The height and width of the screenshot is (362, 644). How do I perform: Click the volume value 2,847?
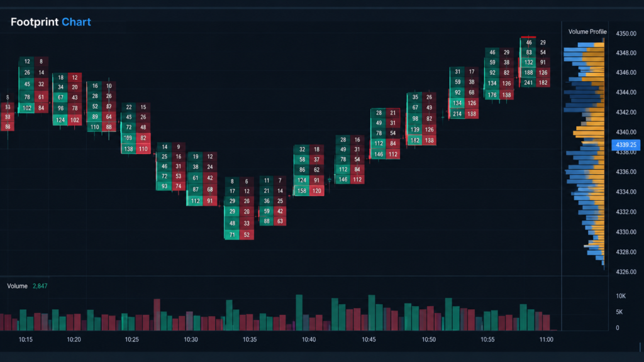point(40,286)
